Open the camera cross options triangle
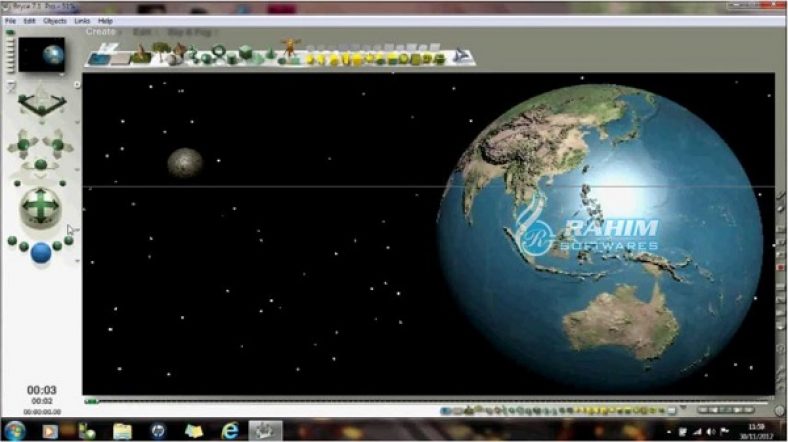788x442 pixels. click(x=77, y=170)
